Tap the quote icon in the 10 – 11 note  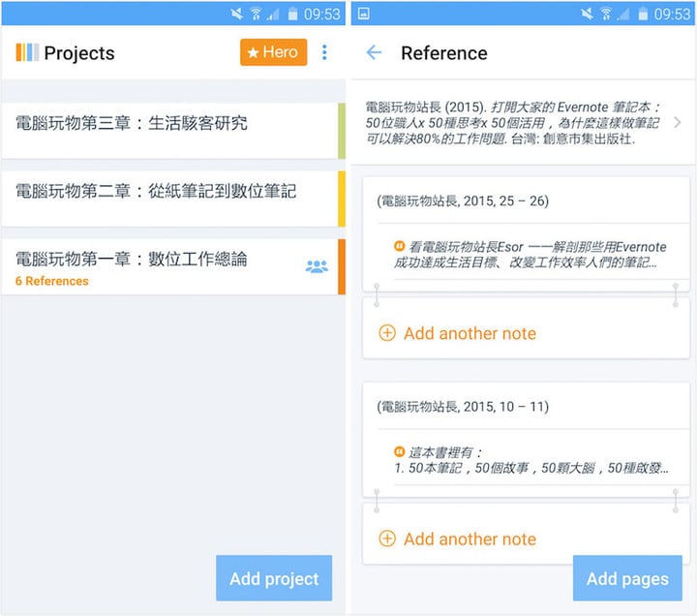tap(399, 452)
